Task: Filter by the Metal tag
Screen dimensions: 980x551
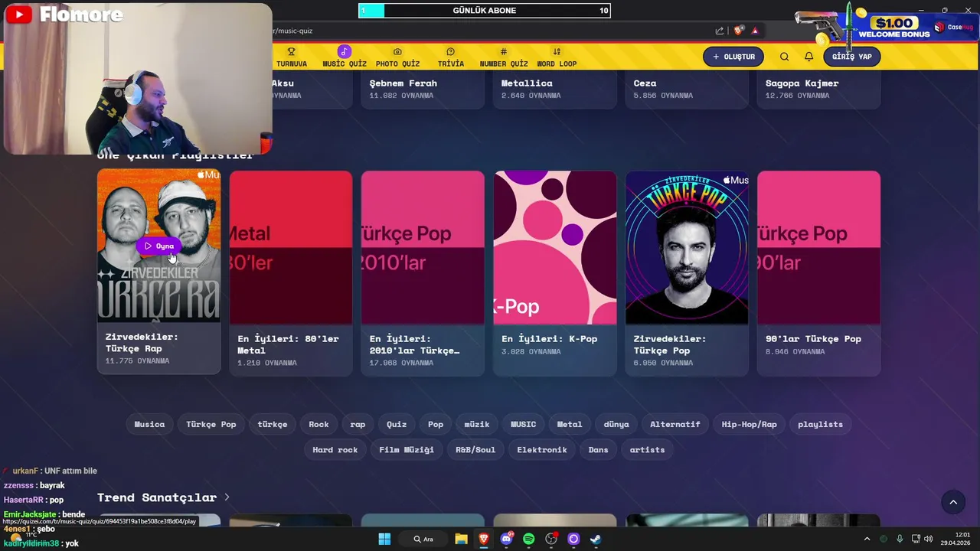Action: (x=570, y=424)
